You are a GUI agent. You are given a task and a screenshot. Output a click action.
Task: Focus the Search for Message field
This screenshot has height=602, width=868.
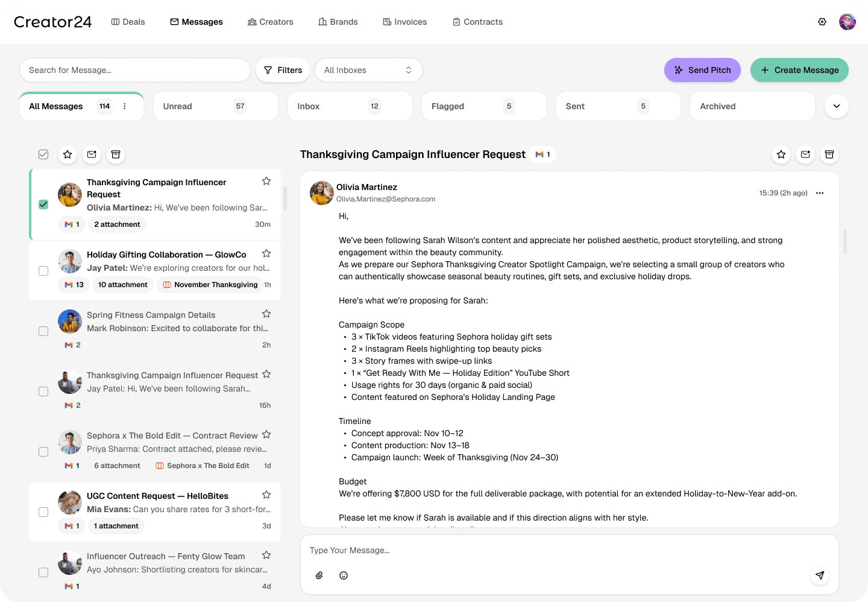(x=135, y=70)
